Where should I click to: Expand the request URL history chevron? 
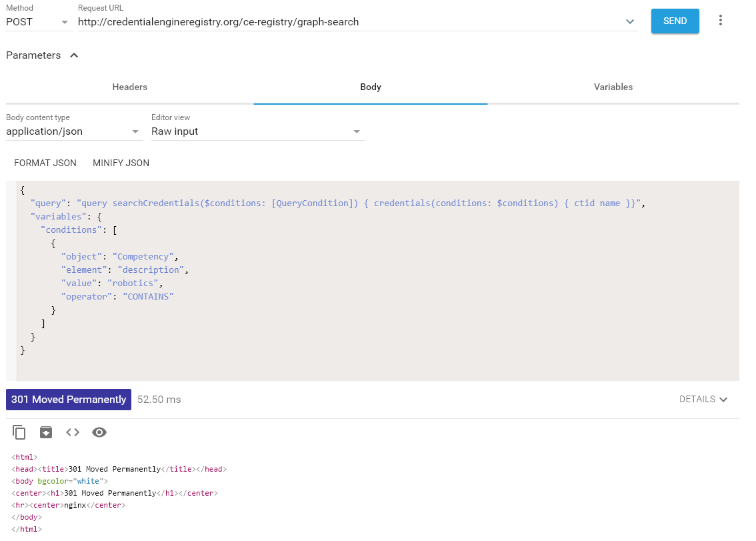coord(630,22)
